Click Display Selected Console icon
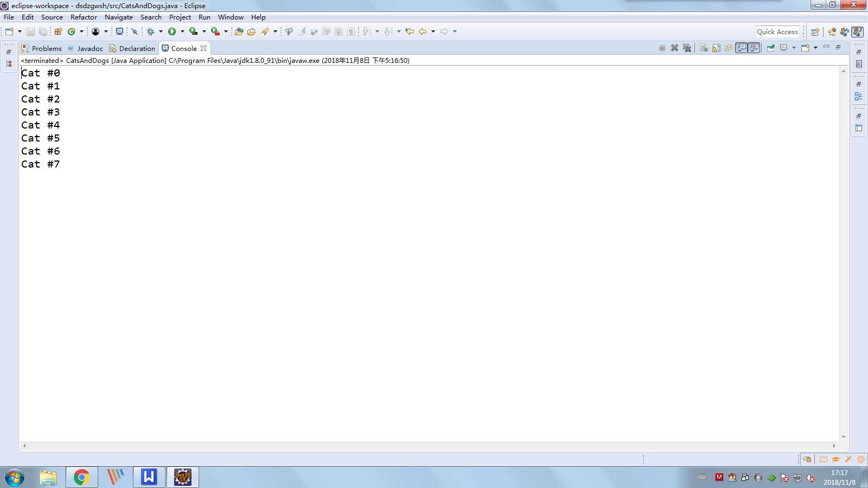 tap(784, 48)
